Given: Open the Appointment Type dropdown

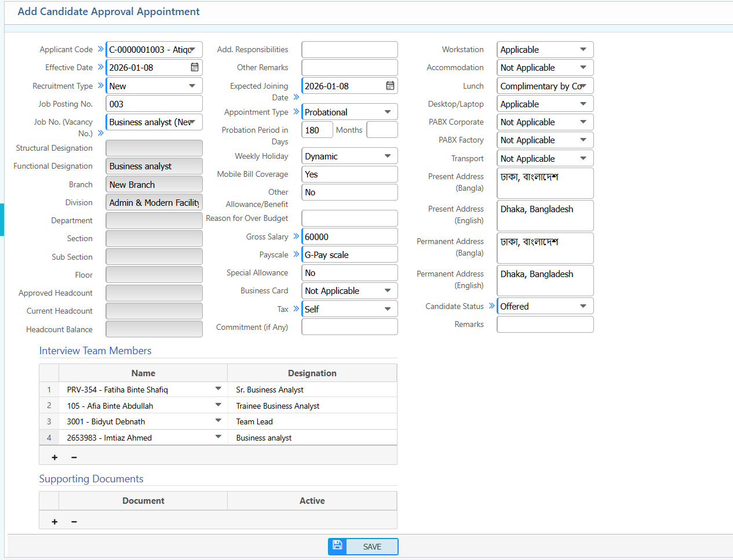Looking at the screenshot, I should (388, 112).
